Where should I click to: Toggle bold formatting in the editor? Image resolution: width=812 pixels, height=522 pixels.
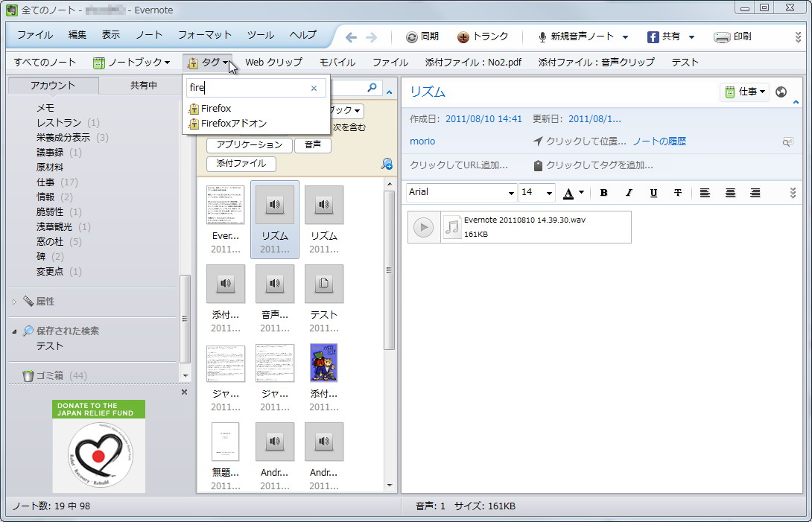click(x=603, y=192)
